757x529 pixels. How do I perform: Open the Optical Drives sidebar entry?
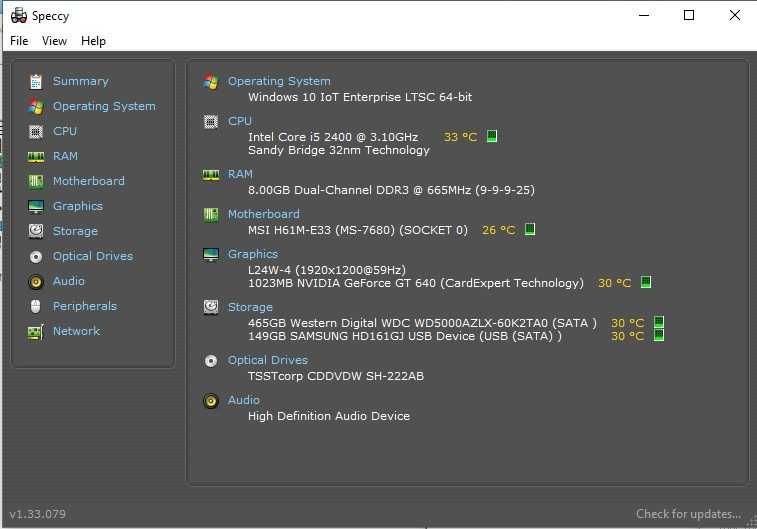tap(93, 256)
